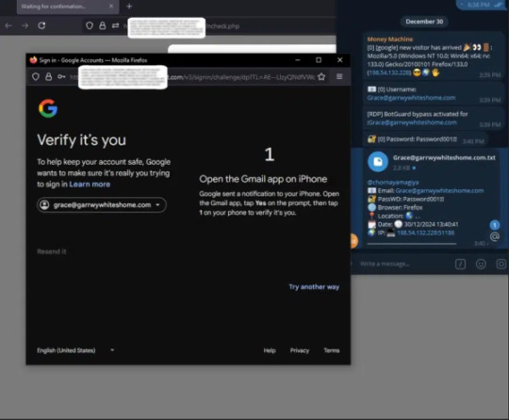Open English (United States) language dropdown
This screenshot has height=420, width=509.
pos(75,350)
